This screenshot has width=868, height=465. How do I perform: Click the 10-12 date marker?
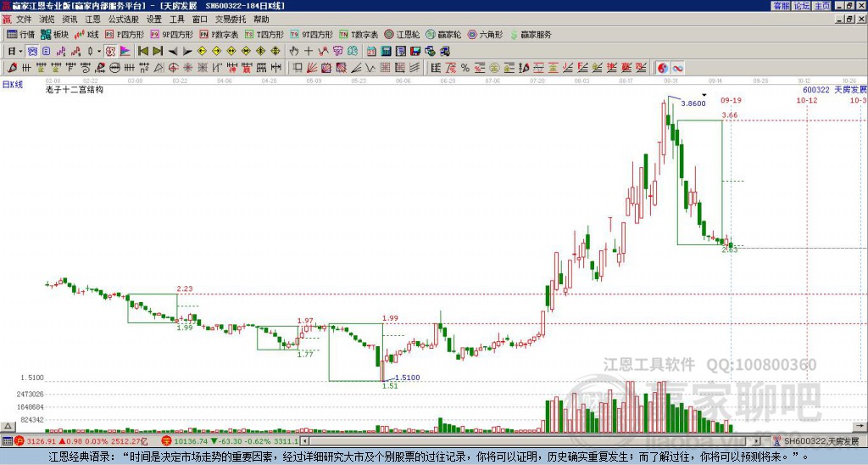click(x=807, y=100)
